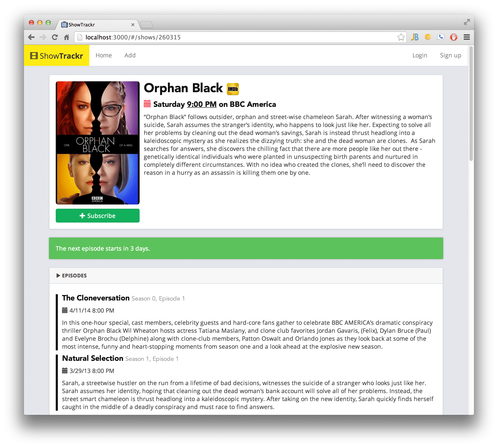Click the yellow box extension icon

pyautogui.click(x=428, y=37)
